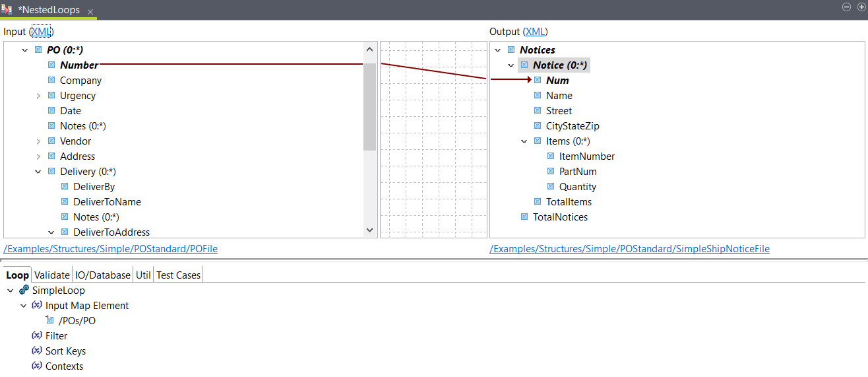Select the CityStateZip output element
Screen dimensions: 868x377
point(572,126)
